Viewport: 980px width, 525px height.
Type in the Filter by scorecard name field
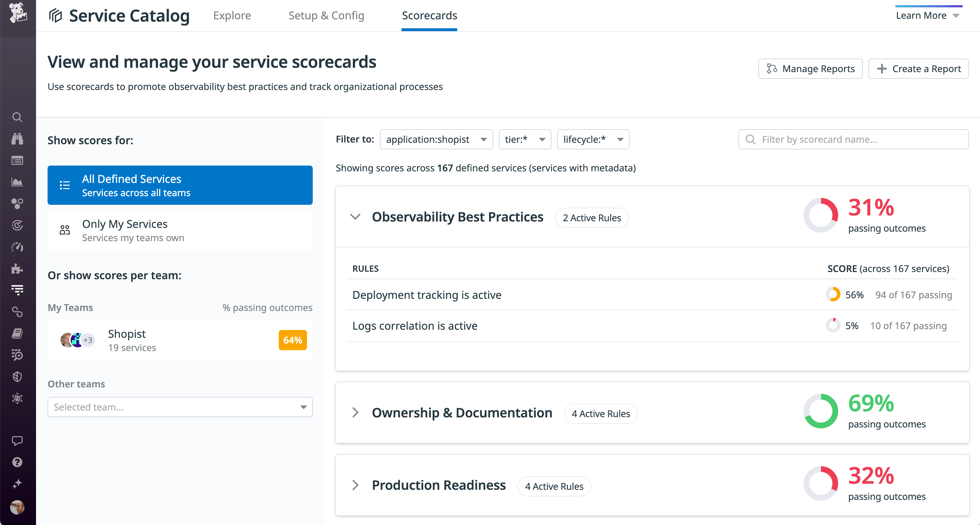853,139
